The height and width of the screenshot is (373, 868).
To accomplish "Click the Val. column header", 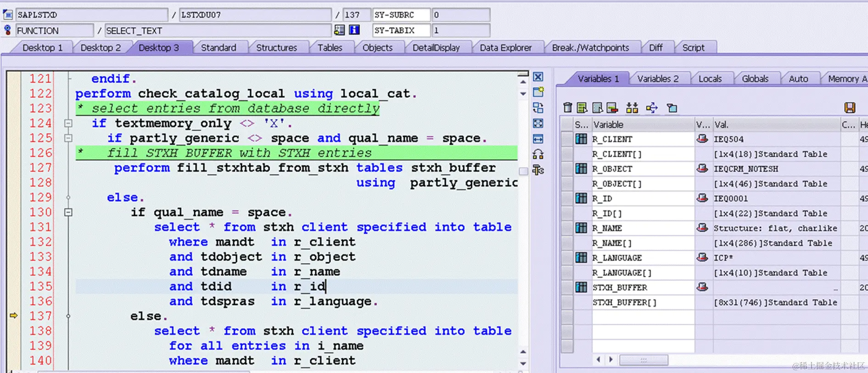I will [x=777, y=124].
